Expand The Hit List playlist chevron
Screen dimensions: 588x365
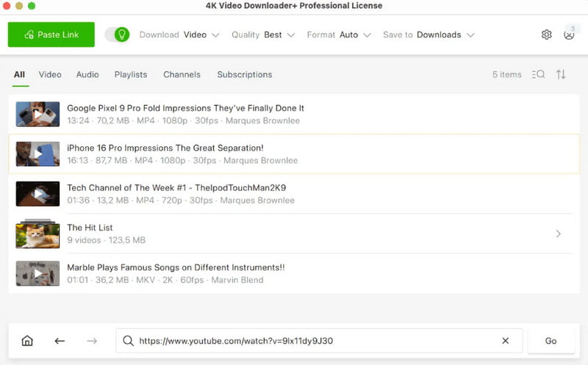pos(559,234)
